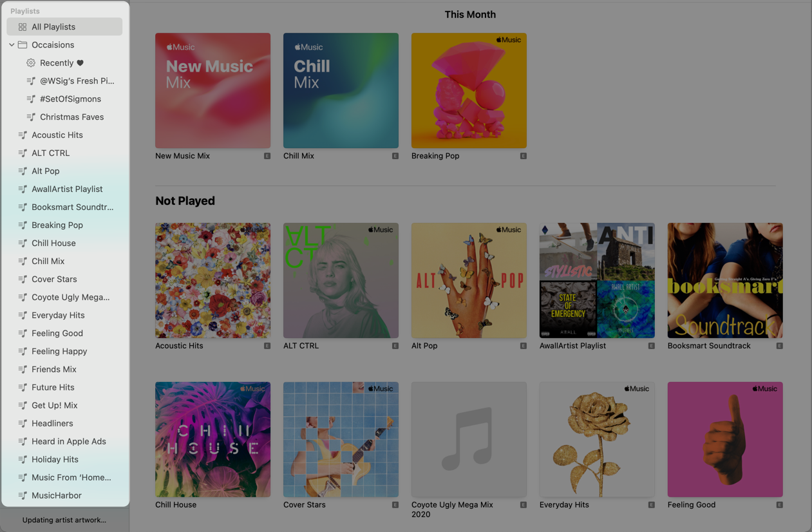
Task: Open the Breaking Pop playlist cover
Action: click(x=469, y=91)
